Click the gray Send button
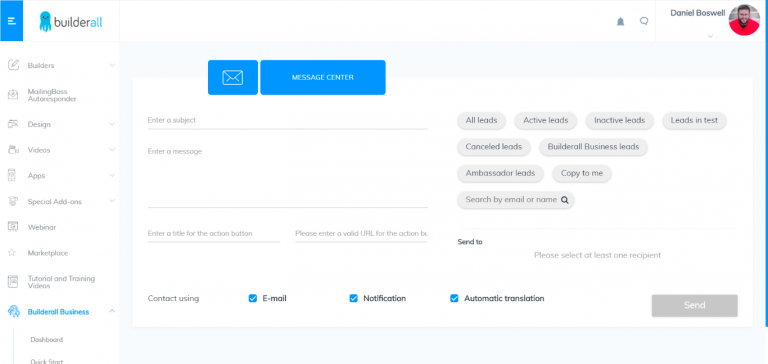Viewport: 768px width, 364px height. [695, 306]
